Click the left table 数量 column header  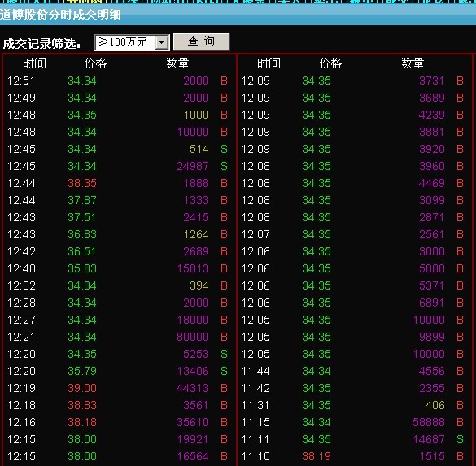[177, 63]
